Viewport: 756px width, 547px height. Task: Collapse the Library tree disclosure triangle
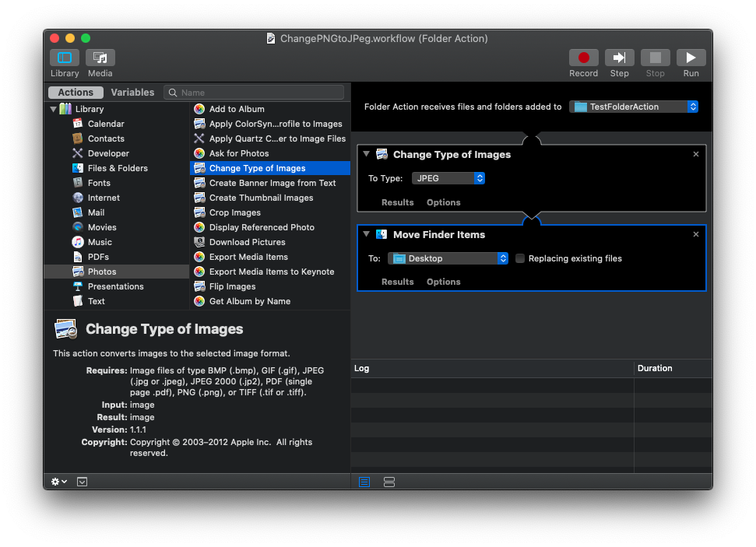click(x=53, y=110)
